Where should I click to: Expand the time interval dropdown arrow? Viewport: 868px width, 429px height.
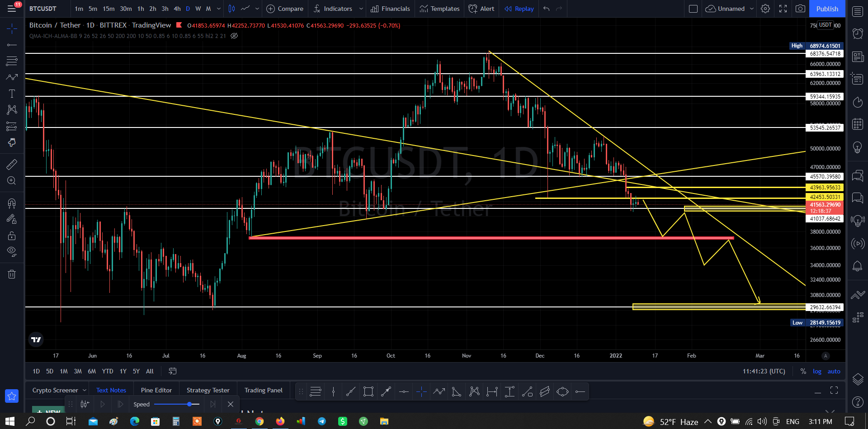(x=219, y=9)
